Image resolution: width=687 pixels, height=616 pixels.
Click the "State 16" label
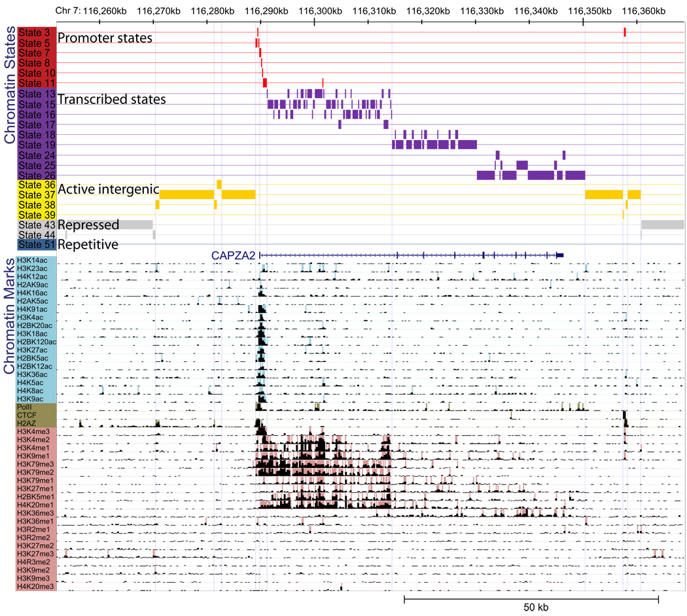(x=37, y=115)
